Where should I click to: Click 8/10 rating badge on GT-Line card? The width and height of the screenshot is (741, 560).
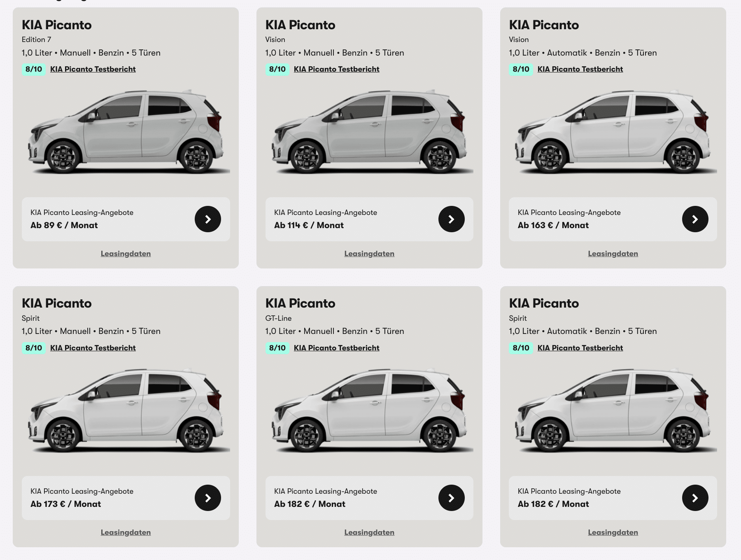pyautogui.click(x=277, y=348)
